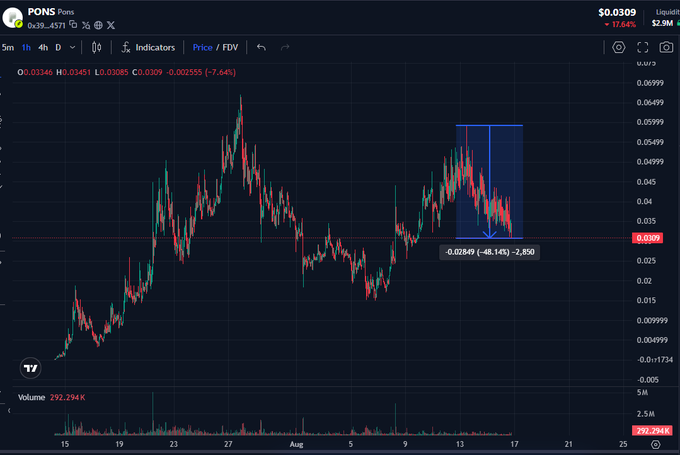Click the PONS token logo
The height and width of the screenshot is (455, 680).
pos(12,17)
